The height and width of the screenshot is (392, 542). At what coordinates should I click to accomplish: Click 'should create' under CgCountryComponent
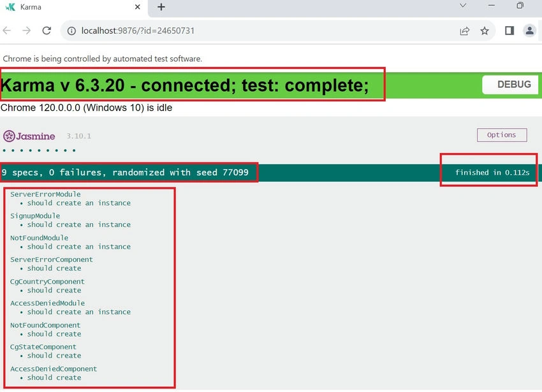click(x=54, y=291)
